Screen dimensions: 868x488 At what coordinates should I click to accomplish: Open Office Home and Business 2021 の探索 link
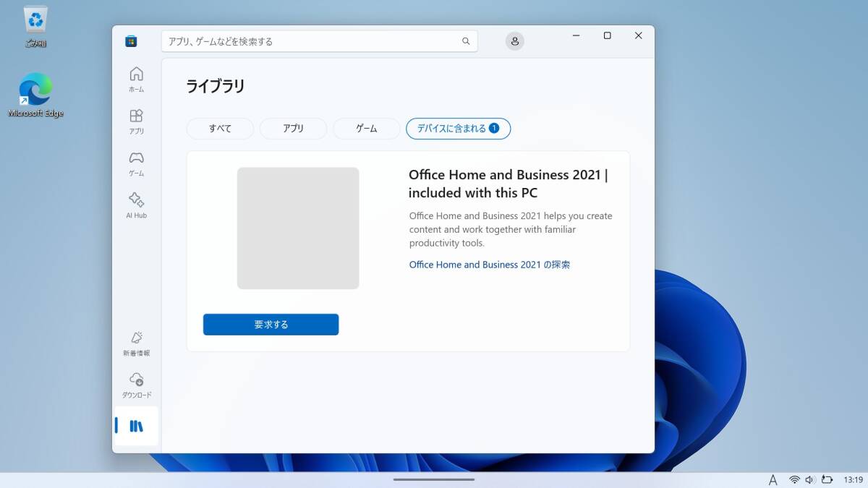(489, 265)
